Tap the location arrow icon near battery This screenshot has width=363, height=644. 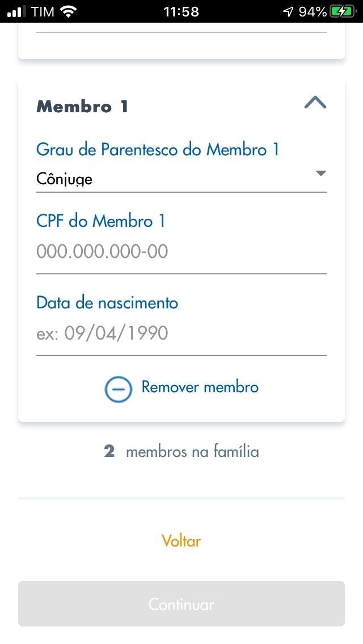pyautogui.click(x=288, y=10)
